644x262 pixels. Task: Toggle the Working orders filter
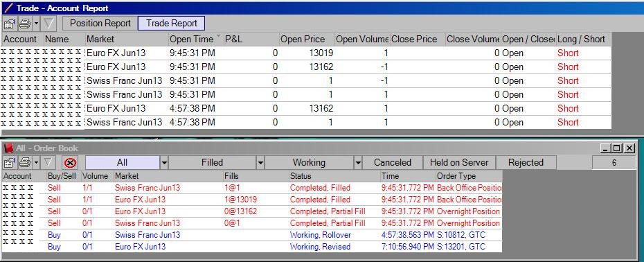[310, 162]
